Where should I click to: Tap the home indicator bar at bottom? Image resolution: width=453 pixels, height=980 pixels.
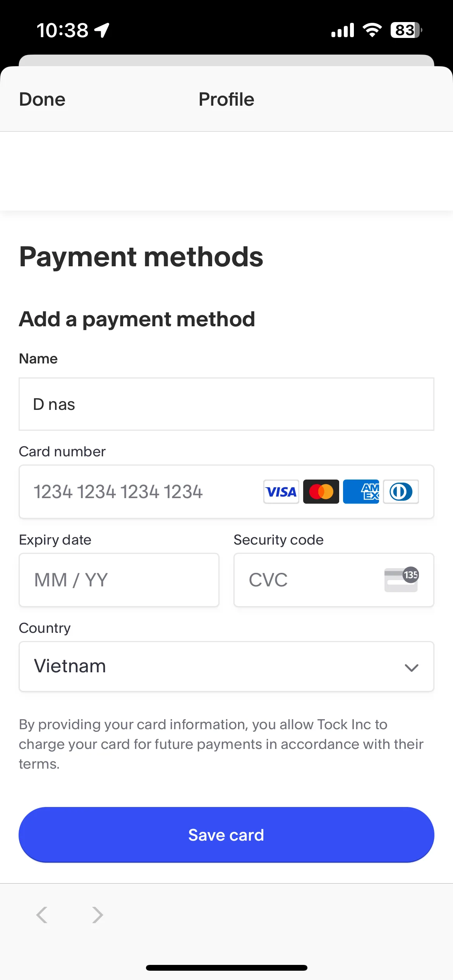click(x=226, y=968)
